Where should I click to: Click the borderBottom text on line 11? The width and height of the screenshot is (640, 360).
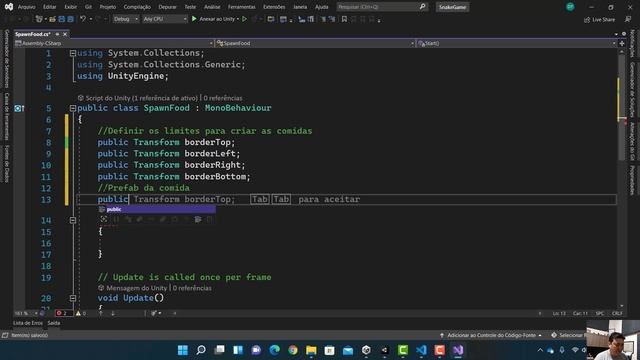point(215,177)
